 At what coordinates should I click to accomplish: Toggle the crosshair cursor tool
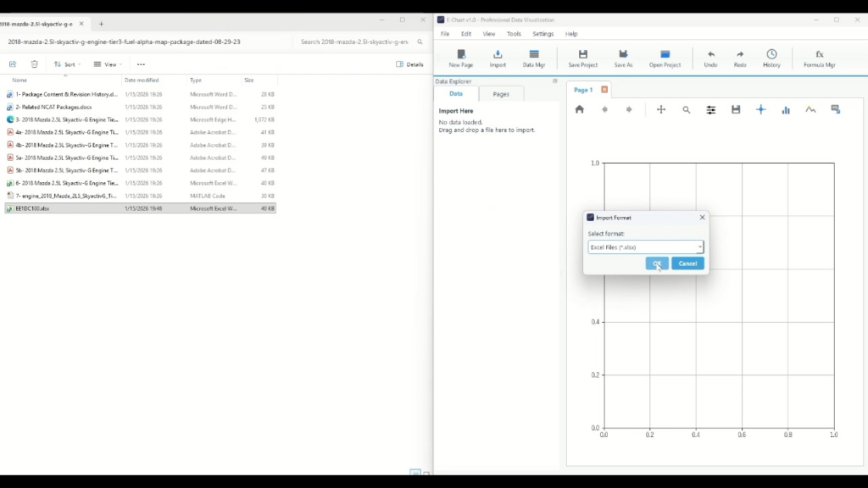[760, 109]
